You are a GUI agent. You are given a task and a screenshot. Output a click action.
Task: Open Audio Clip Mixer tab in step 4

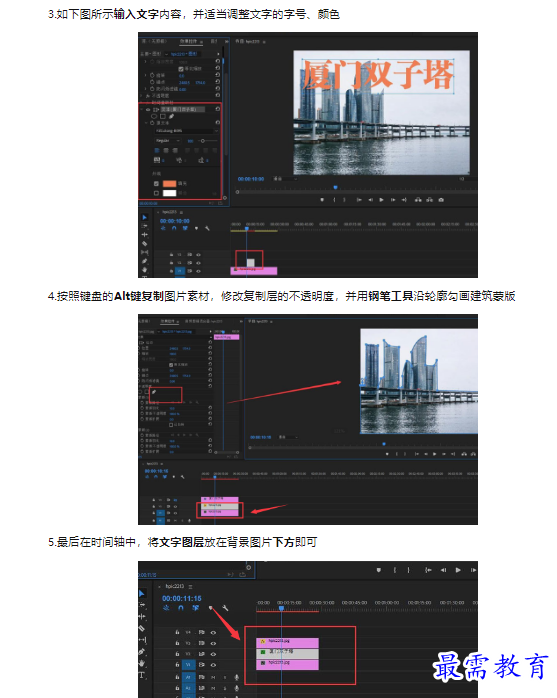click(203, 321)
